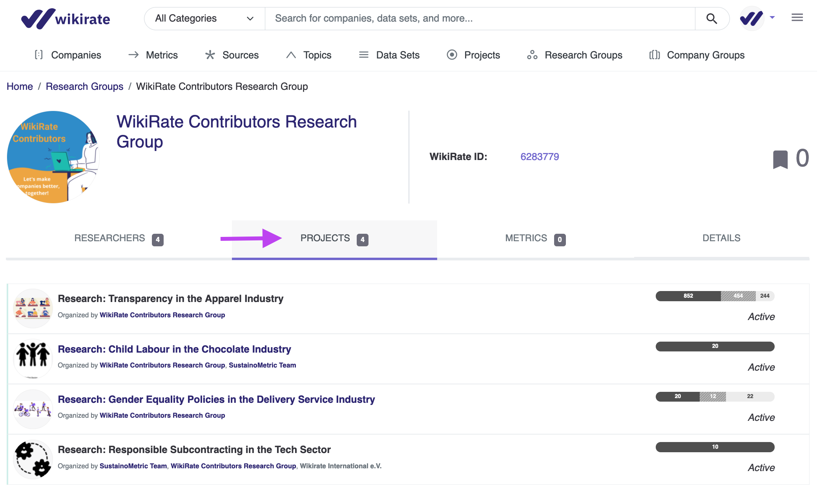The image size is (819, 504).
Task: Click organizer link under Gender Equality project
Action: tap(162, 415)
